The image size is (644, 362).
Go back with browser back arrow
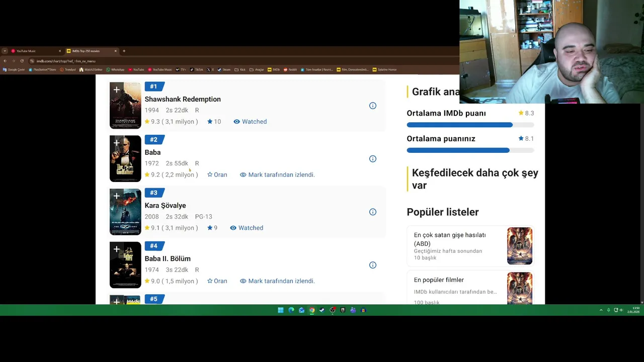[5, 61]
